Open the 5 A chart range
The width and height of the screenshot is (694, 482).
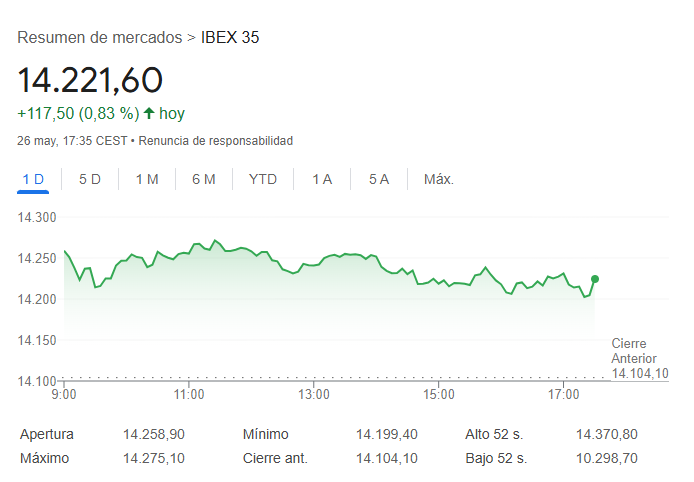379,180
